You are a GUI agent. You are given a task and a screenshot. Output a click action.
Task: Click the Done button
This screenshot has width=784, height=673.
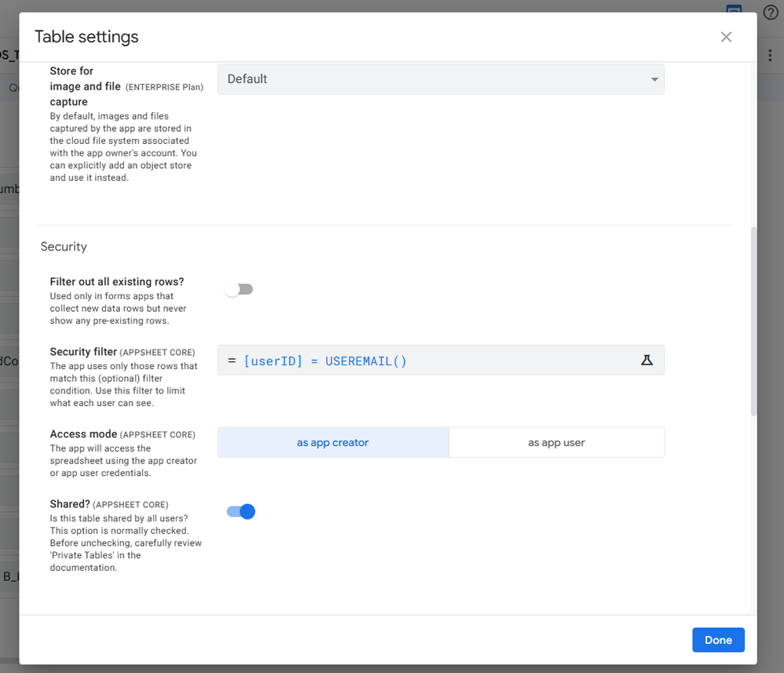[x=718, y=640]
